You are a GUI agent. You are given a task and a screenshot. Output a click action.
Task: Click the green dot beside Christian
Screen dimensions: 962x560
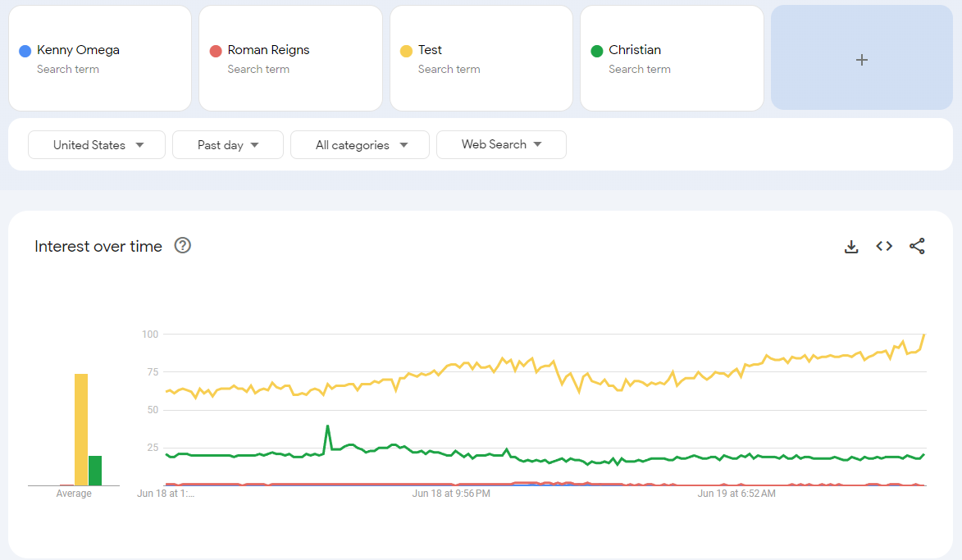tap(597, 51)
